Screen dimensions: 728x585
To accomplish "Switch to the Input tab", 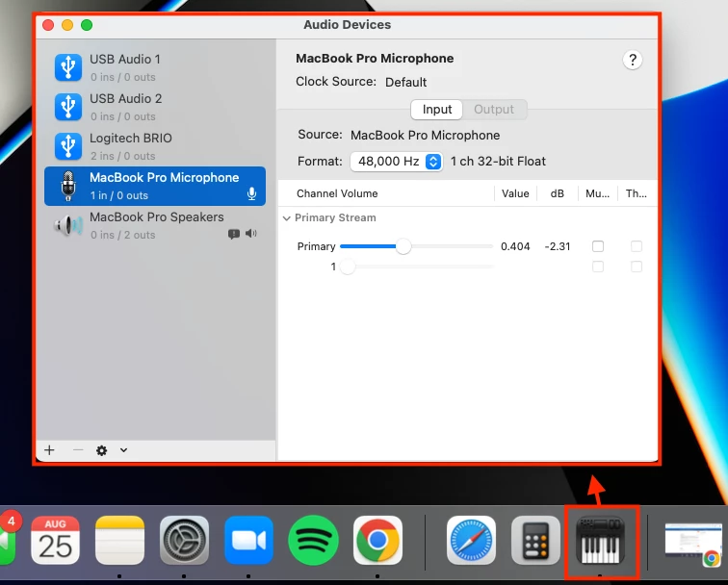I will click(437, 110).
